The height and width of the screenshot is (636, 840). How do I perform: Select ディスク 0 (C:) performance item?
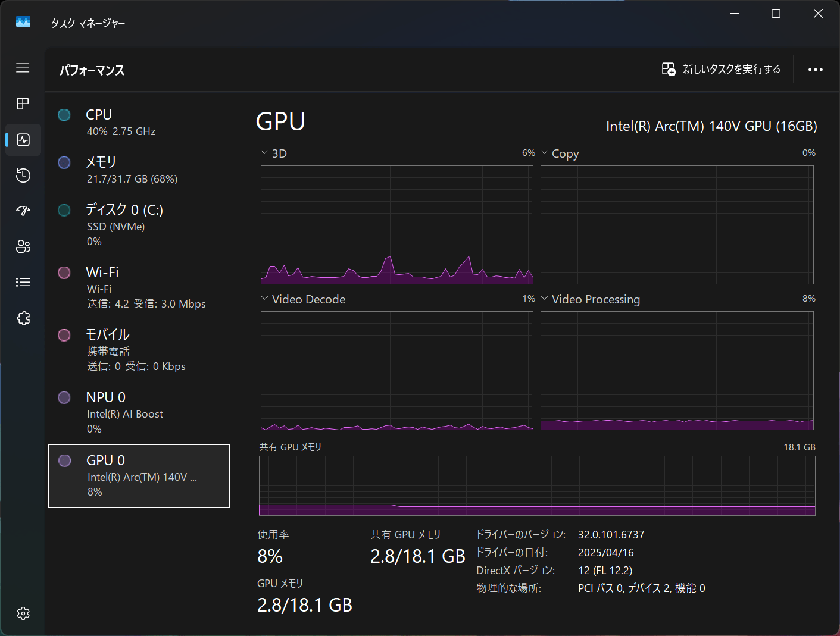[139, 225]
